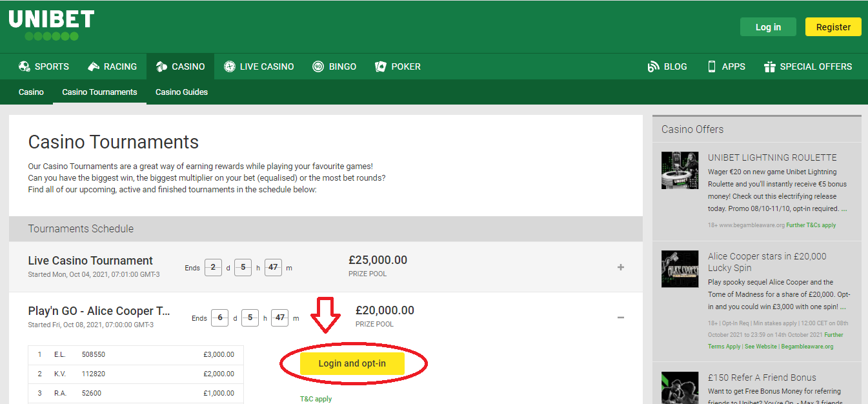Click the Blog feed icon

(x=653, y=66)
